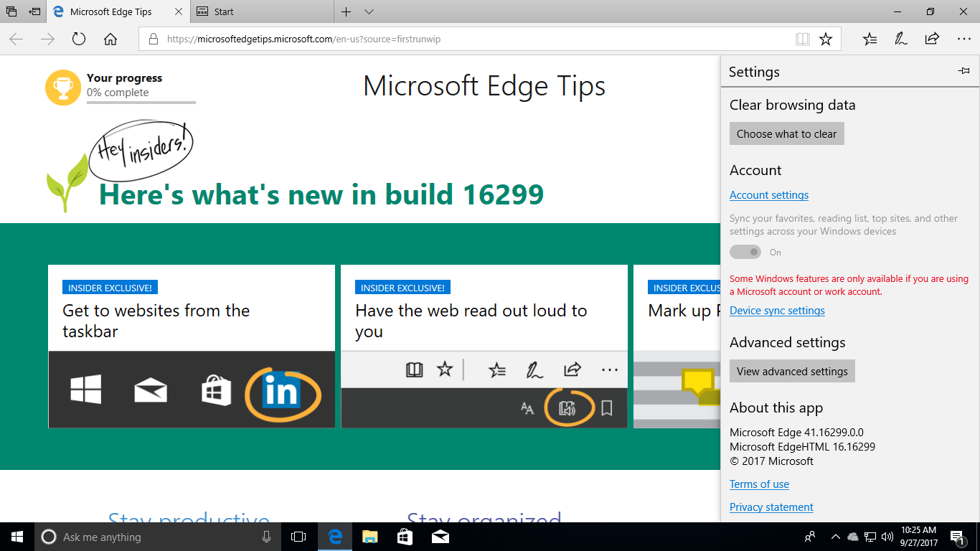Open Terms of use link
The image size is (980, 551).
click(x=759, y=484)
